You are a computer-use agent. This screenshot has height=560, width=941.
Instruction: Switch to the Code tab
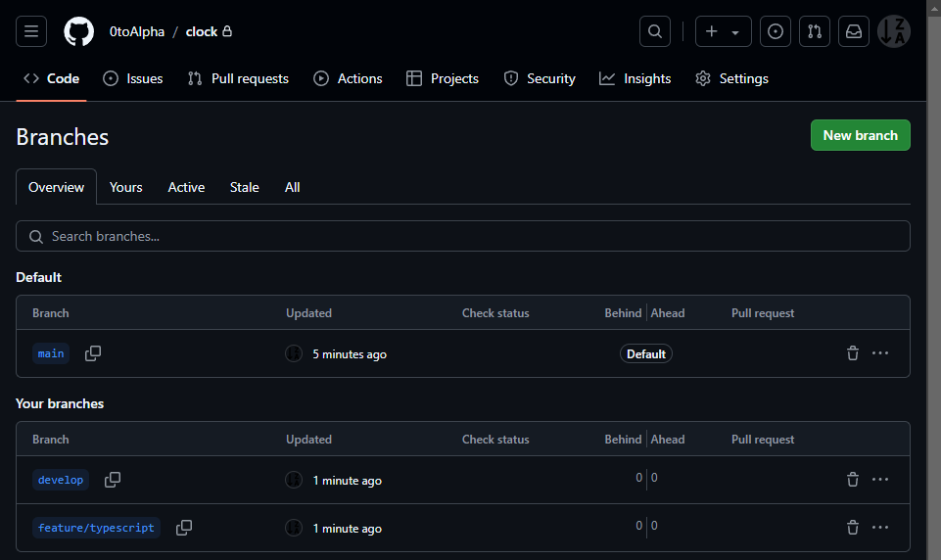click(52, 78)
